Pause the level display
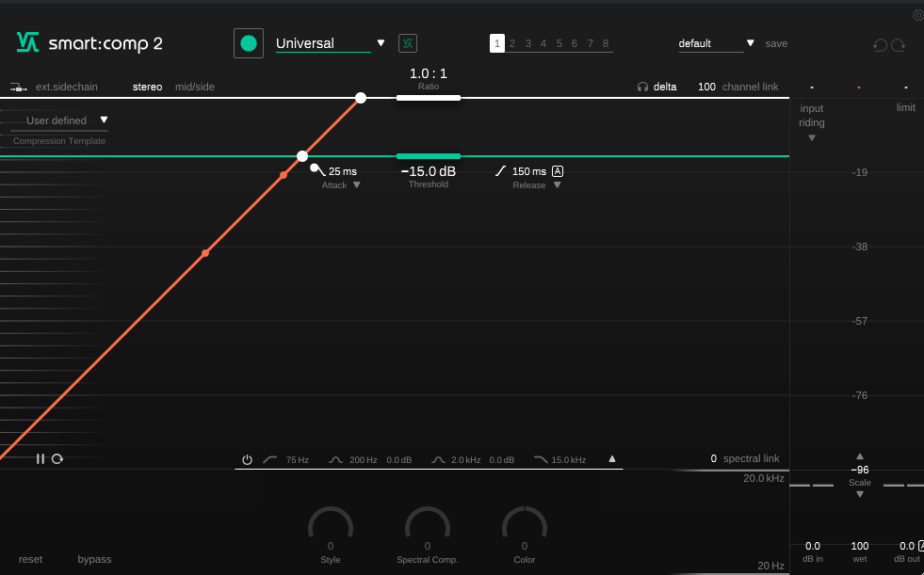Image resolution: width=924 pixels, height=575 pixels. 41,458
